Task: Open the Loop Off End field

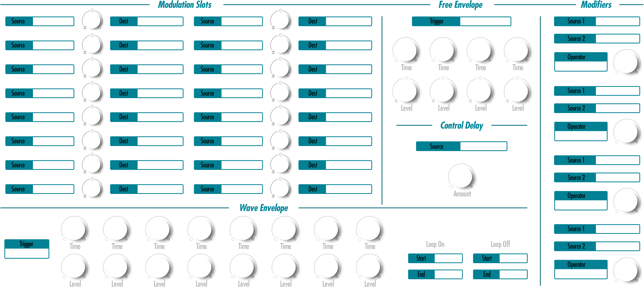Action: tap(500, 274)
